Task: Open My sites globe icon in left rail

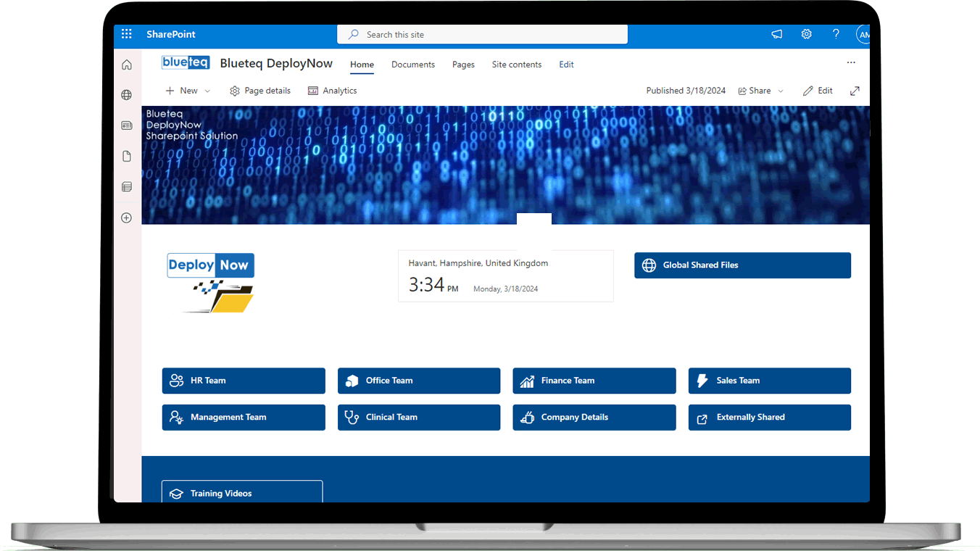Action: (x=127, y=95)
